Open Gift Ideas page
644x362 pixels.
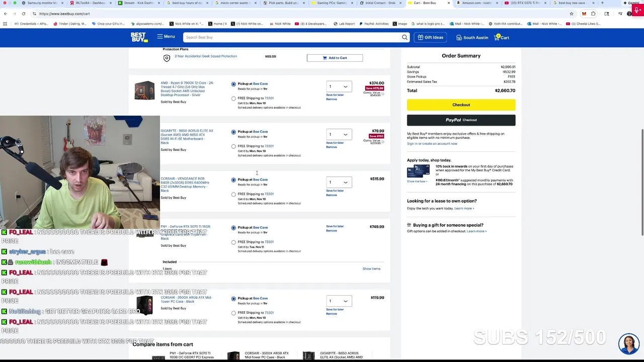point(430,37)
